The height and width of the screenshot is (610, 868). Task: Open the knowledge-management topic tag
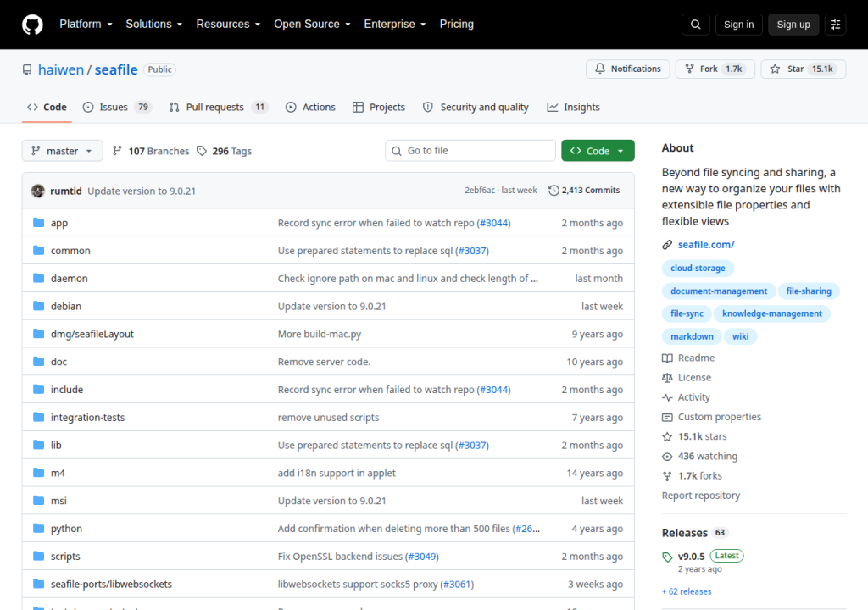tap(771, 313)
